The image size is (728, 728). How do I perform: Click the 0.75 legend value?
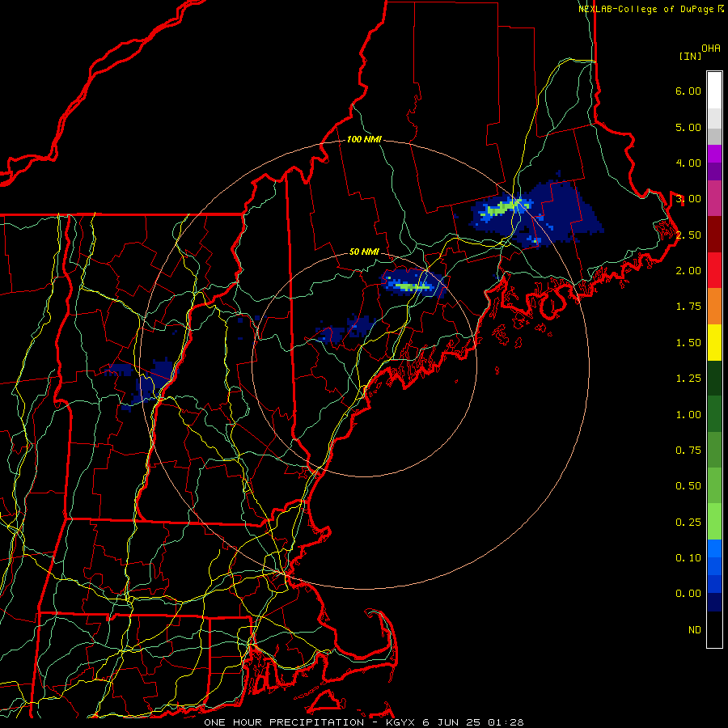(688, 451)
